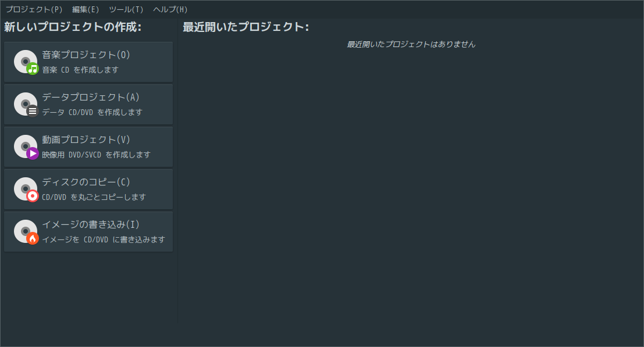Click the audio CD icon with music note
This screenshot has height=347, width=644.
click(x=26, y=62)
